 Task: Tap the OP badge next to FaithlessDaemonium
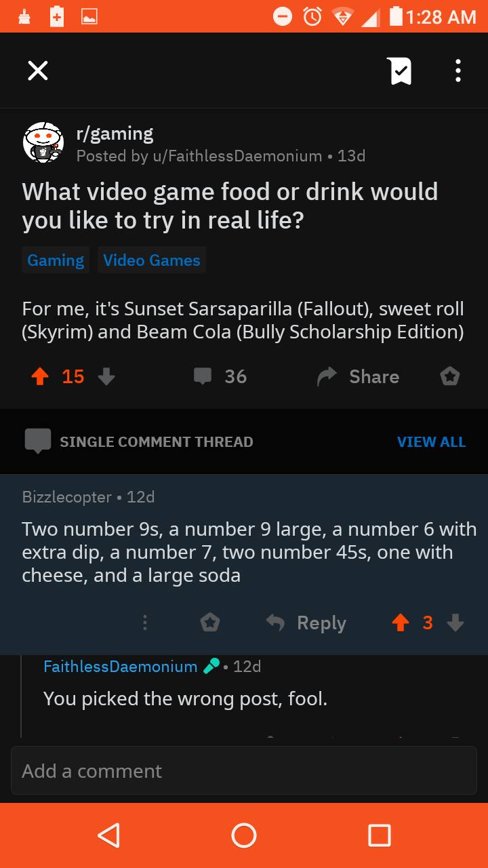tap(210, 666)
